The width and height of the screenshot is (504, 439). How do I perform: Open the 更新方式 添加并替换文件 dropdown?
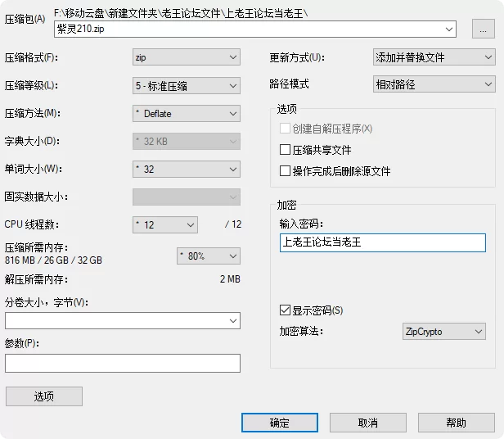coord(434,57)
